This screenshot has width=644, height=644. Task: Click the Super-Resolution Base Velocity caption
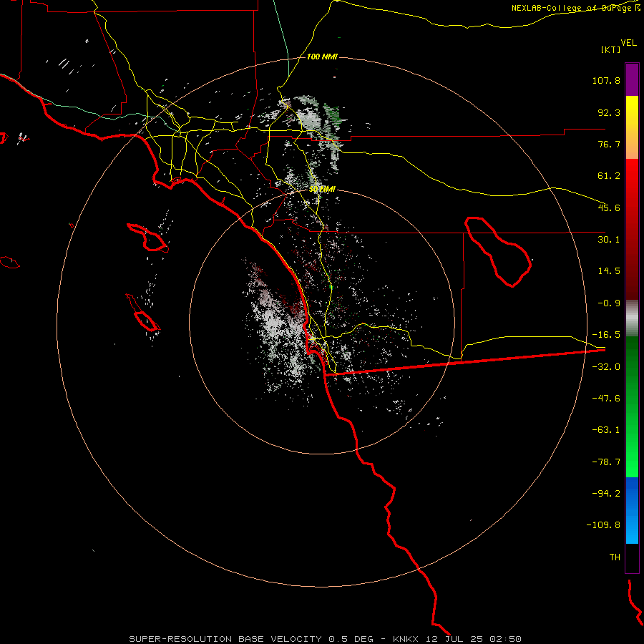[x=326, y=639]
